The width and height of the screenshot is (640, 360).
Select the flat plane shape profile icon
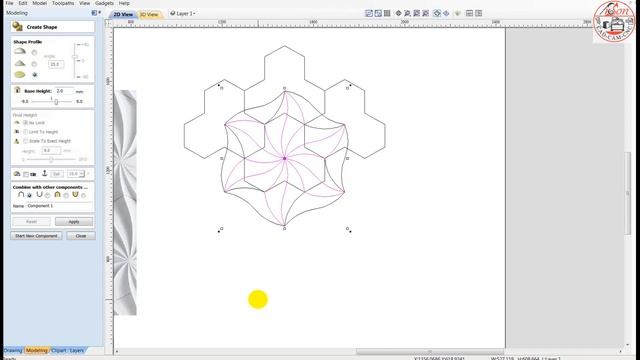click(20, 75)
